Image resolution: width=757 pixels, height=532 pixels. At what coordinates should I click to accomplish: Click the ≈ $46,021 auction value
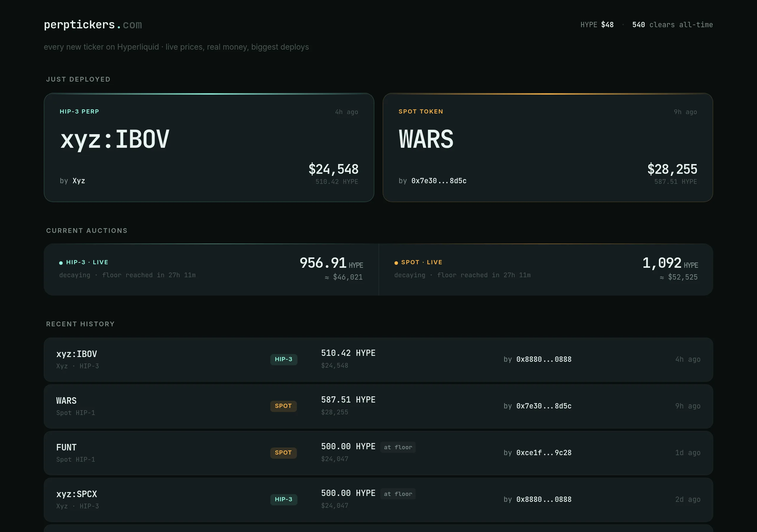click(344, 277)
